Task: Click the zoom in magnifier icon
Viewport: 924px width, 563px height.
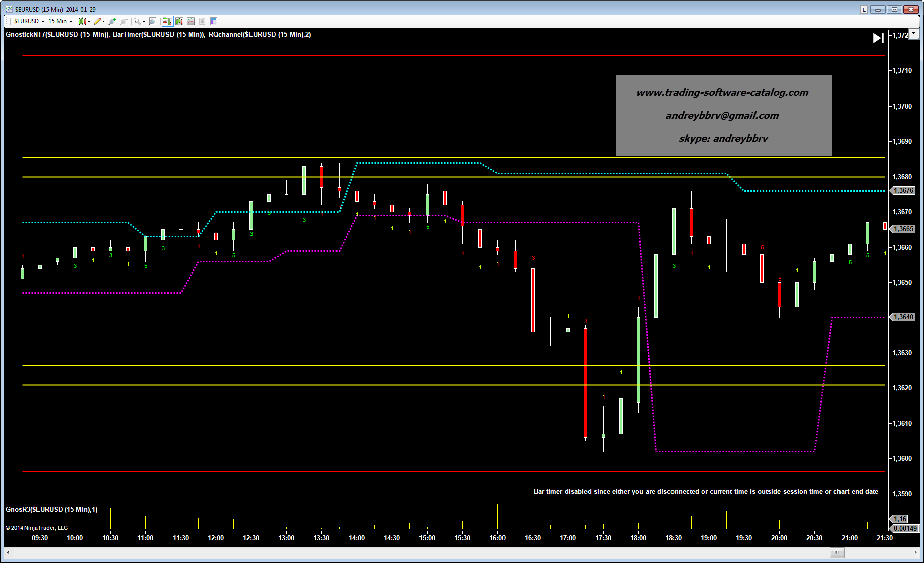Action: coord(112,21)
